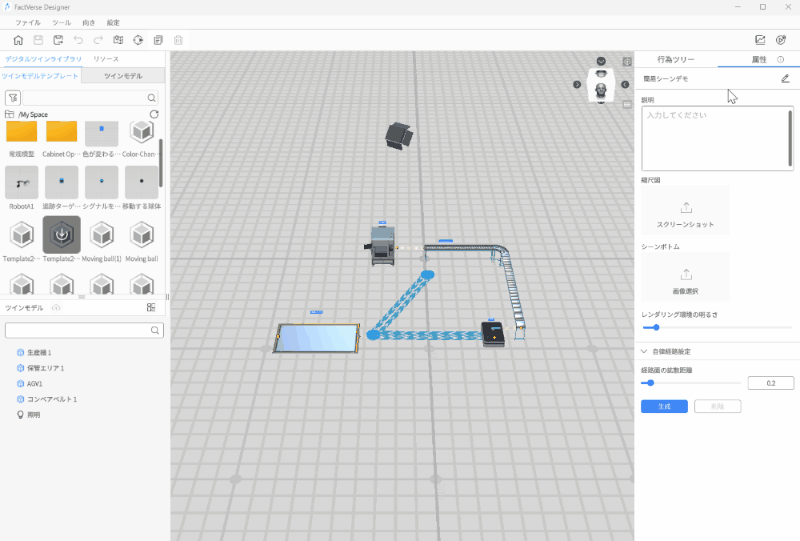
Task: Click the undo arrow in toolbar
Action: coord(78,40)
